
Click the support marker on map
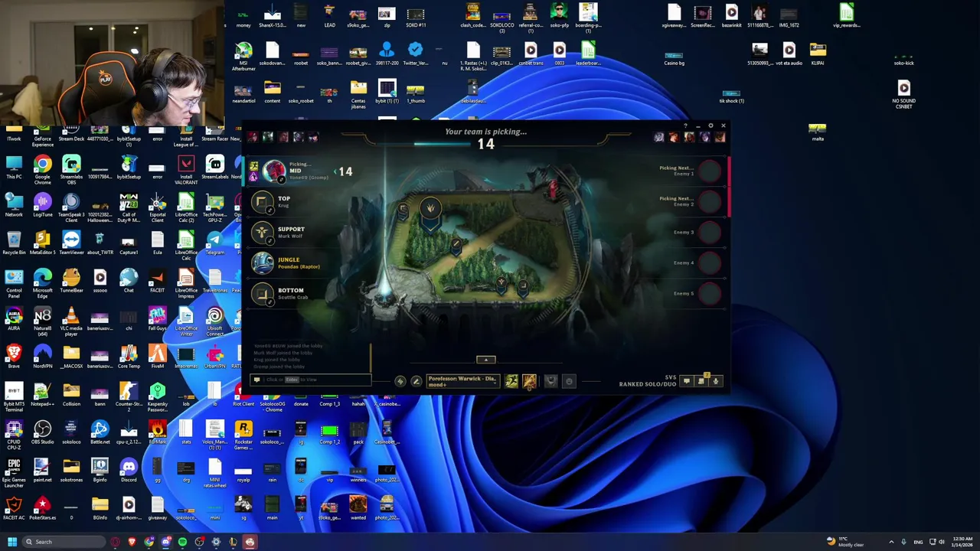[501, 285]
